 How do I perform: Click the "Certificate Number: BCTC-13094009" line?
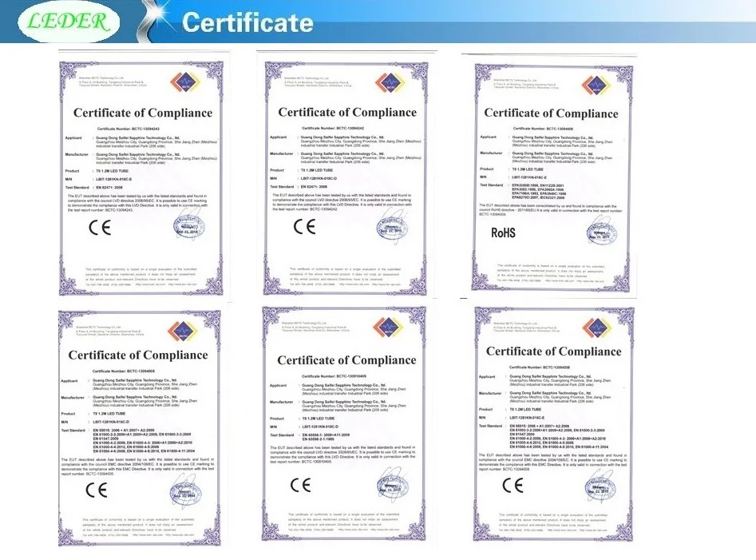[x=544, y=129]
